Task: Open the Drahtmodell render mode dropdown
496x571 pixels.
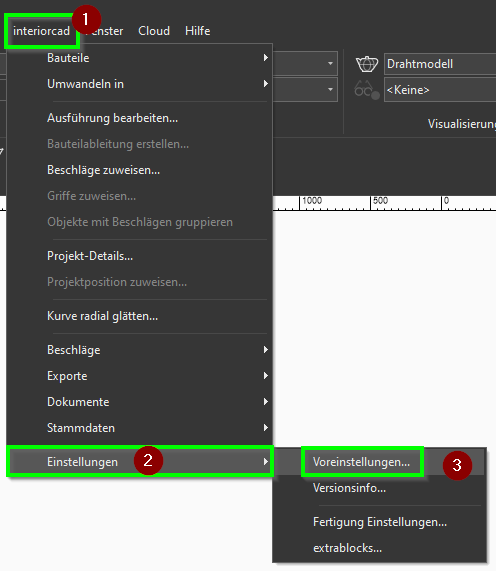Action: 440,64
